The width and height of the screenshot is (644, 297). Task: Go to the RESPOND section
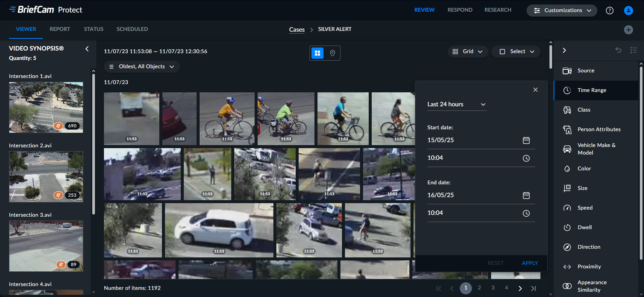pyautogui.click(x=459, y=10)
